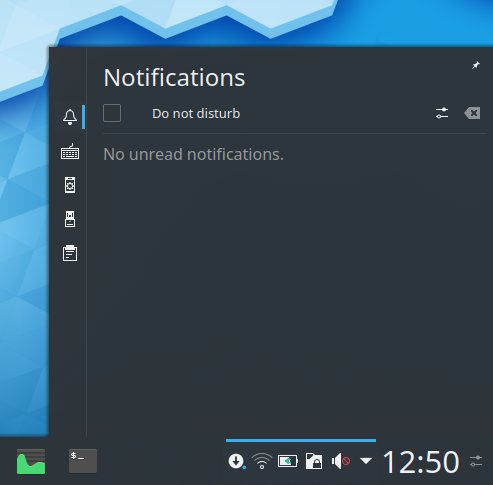Image resolution: width=493 pixels, height=485 pixels.
Task: Open the battery status tray icon
Action: point(288,461)
